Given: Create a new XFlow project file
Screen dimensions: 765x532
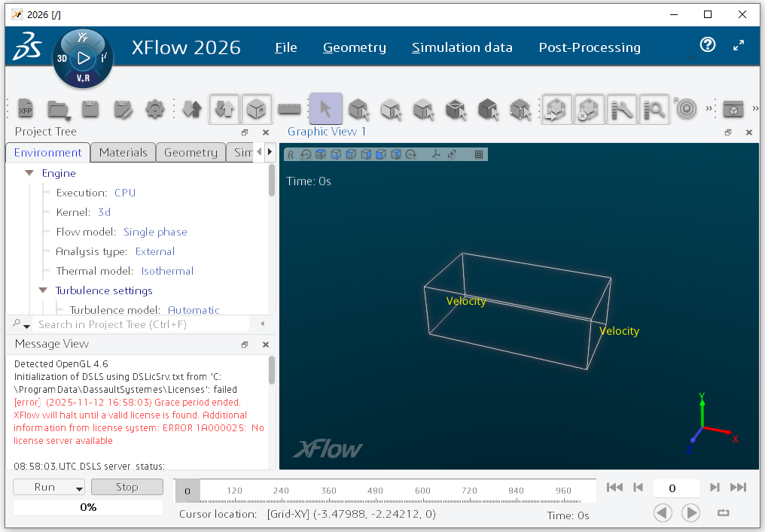Looking at the screenshot, I should 26,109.
